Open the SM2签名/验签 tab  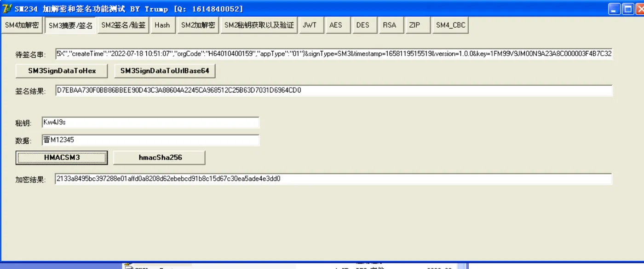(123, 25)
